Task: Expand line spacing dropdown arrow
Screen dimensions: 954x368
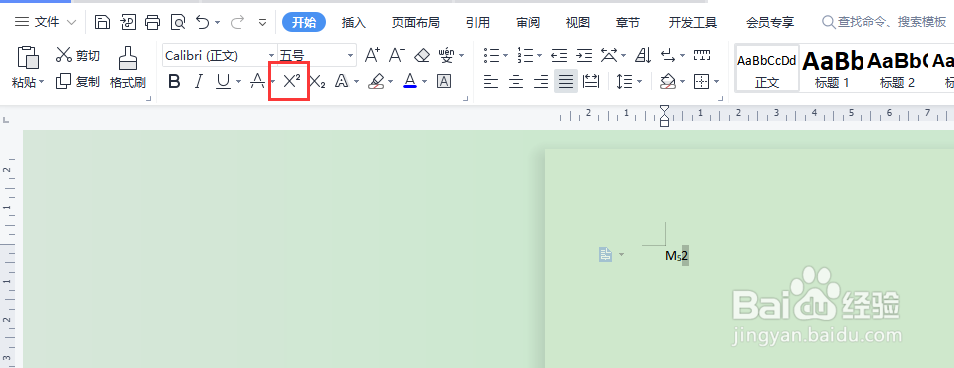Action: pos(639,82)
